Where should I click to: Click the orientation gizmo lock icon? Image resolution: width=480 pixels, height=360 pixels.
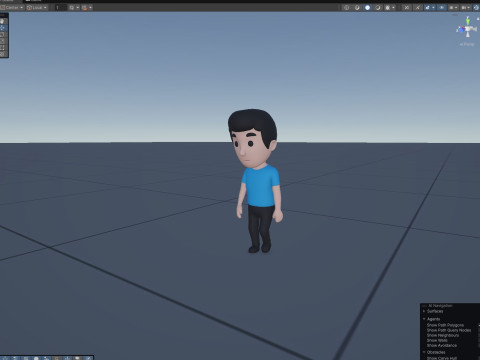(x=478, y=19)
